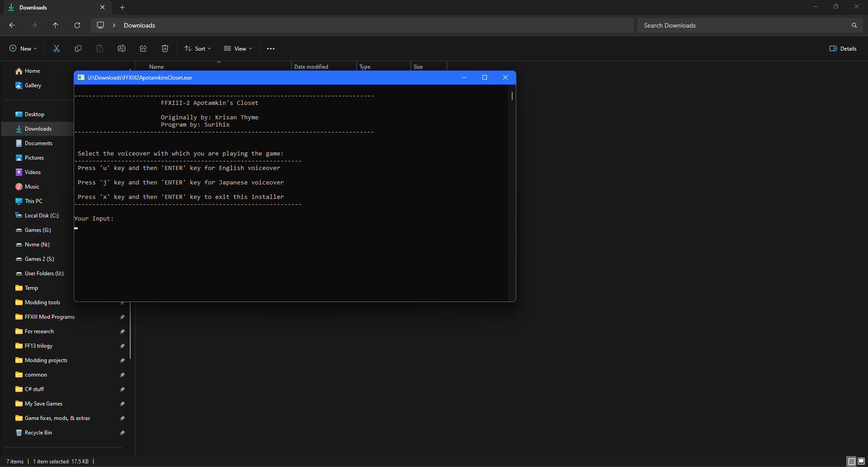Refresh the Downloads folder view
The height and width of the screenshot is (467, 868).
pyautogui.click(x=77, y=25)
